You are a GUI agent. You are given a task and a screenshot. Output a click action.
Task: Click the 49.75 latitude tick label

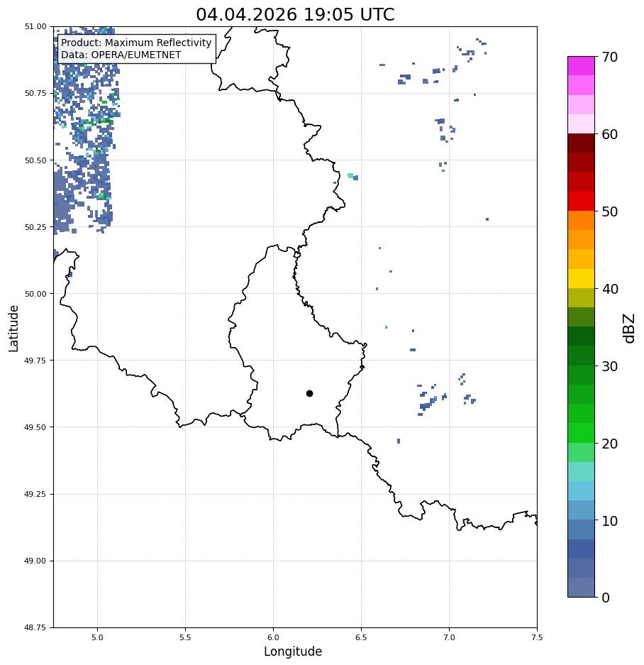click(35, 361)
